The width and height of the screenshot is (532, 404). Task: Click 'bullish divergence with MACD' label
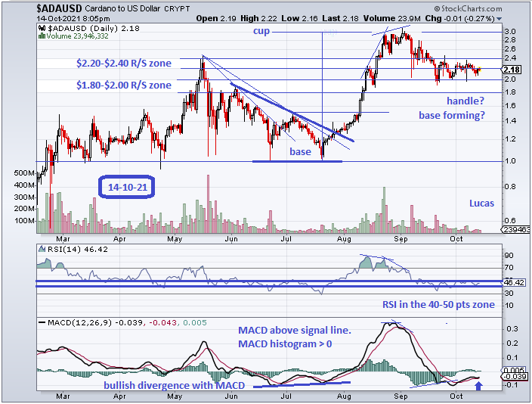[x=174, y=385]
